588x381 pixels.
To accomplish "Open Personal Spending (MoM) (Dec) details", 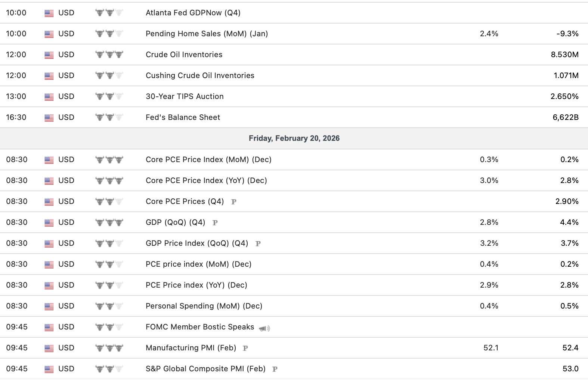I will 204,306.
